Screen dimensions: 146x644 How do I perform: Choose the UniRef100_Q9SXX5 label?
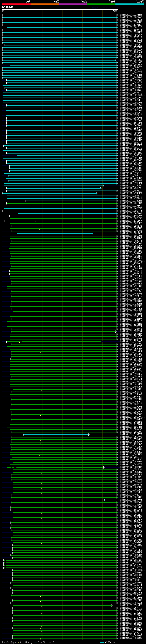pos(131,67)
